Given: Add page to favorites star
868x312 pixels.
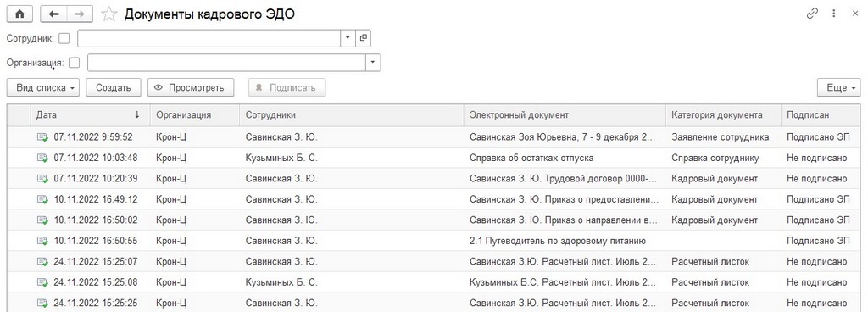Looking at the screenshot, I should pyautogui.click(x=109, y=14).
